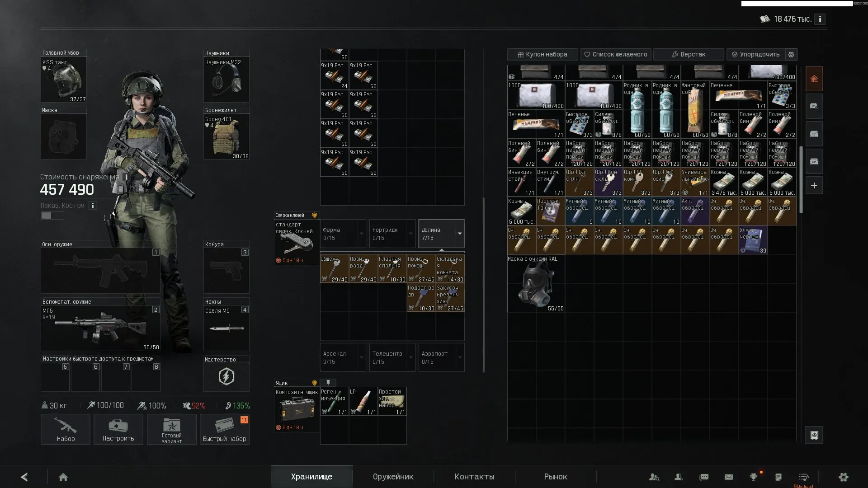Select the Композитн. ящик case

pyautogui.click(x=297, y=409)
